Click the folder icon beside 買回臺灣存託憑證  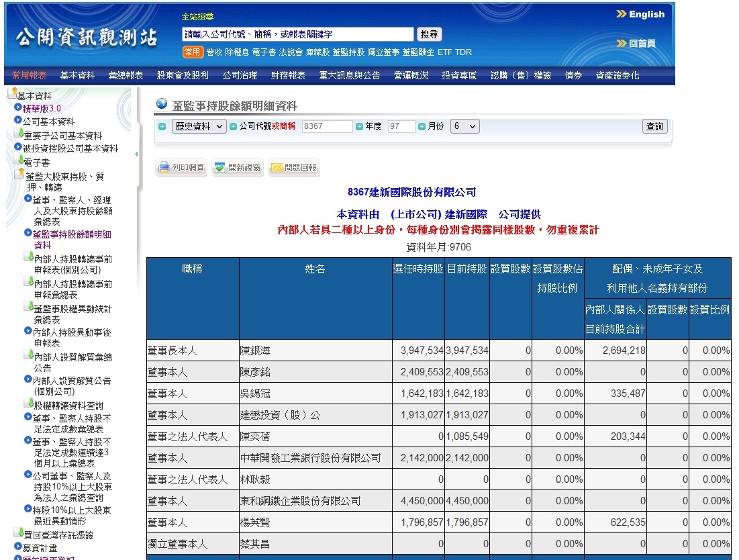(x=18, y=533)
